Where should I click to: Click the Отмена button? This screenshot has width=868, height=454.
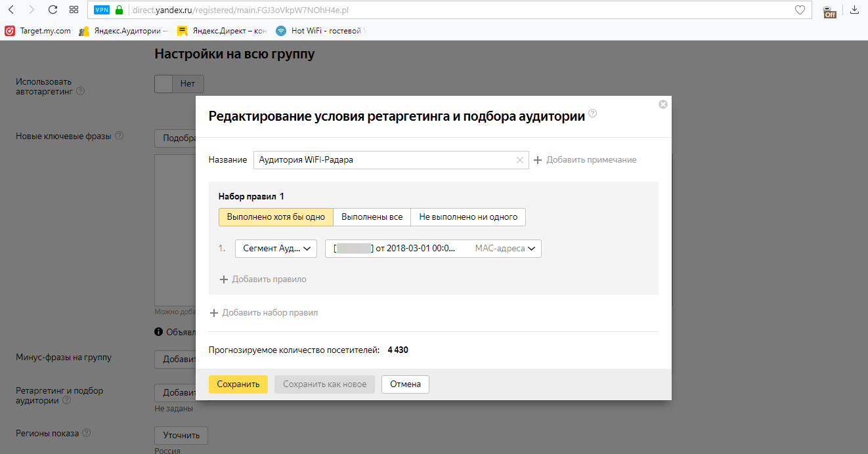tap(405, 384)
